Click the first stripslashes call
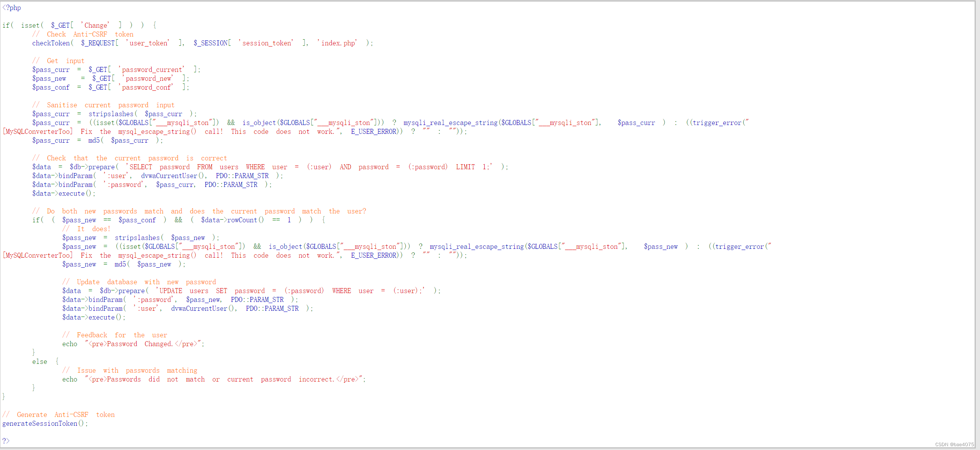This screenshot has width=980, height=450. click(x=111, y=114)
